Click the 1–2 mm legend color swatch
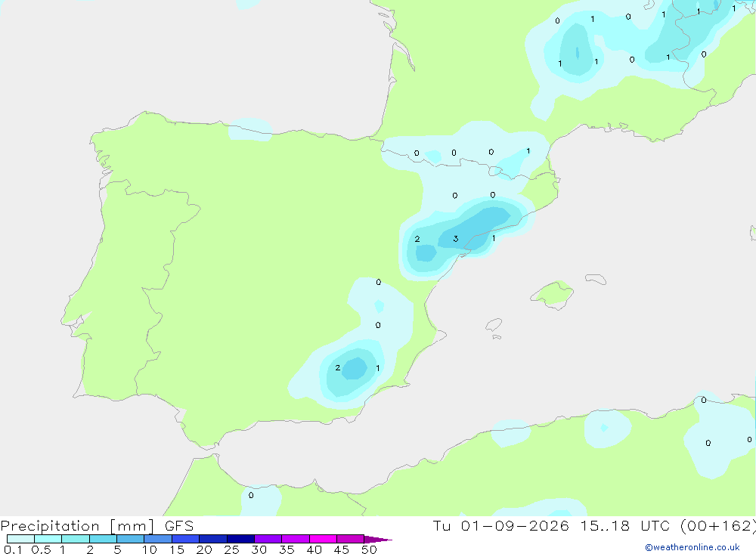Screen dimensions: 756x554 [76, 539]
